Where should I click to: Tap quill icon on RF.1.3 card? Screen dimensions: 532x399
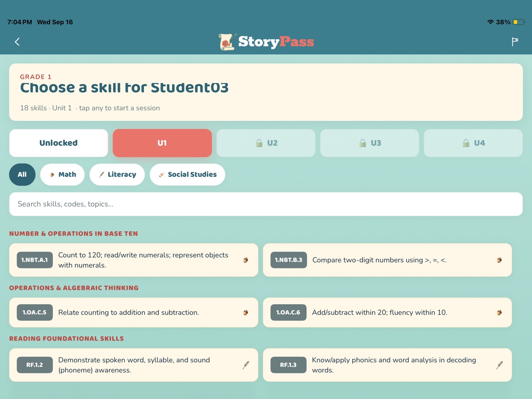[499, 365]
